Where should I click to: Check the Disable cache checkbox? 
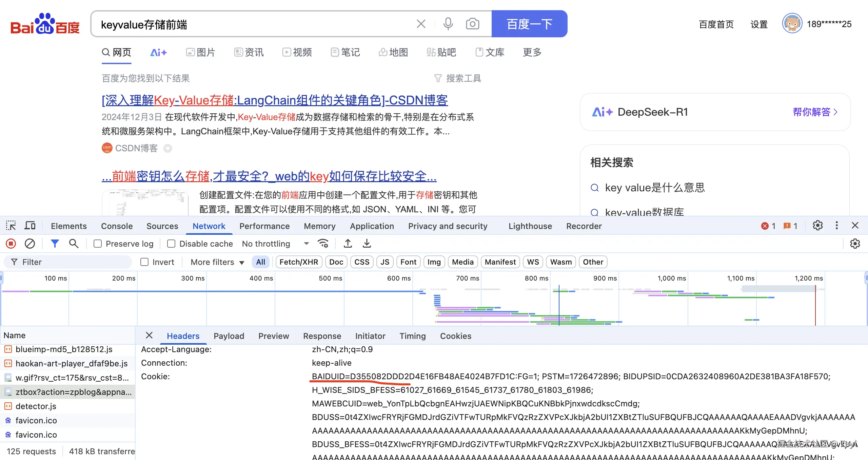coord(171,244)
